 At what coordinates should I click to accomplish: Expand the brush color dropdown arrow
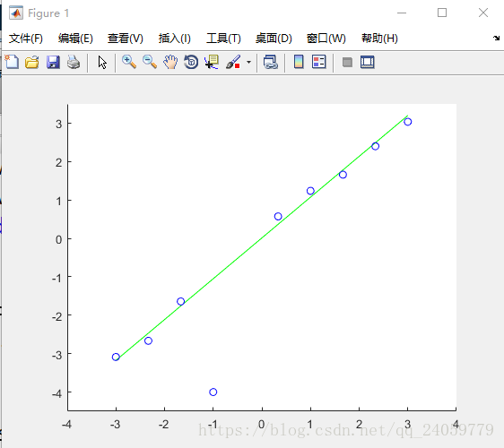pyautogui.click(x=248, y=62)
